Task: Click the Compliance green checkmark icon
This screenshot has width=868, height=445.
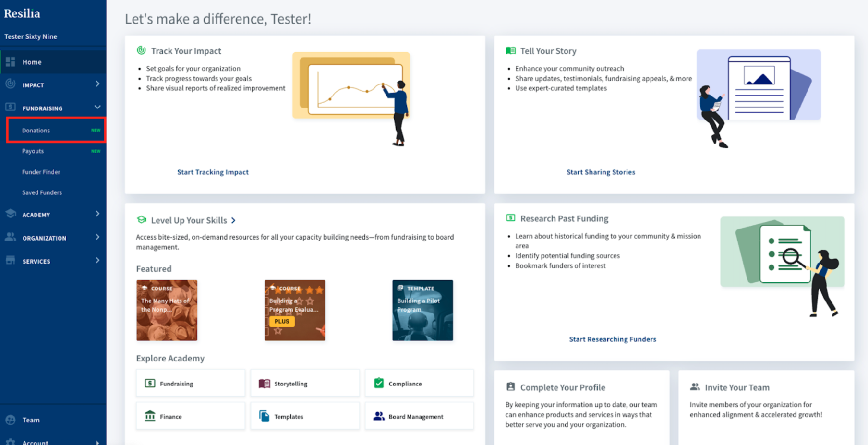Action: point(379,383)
